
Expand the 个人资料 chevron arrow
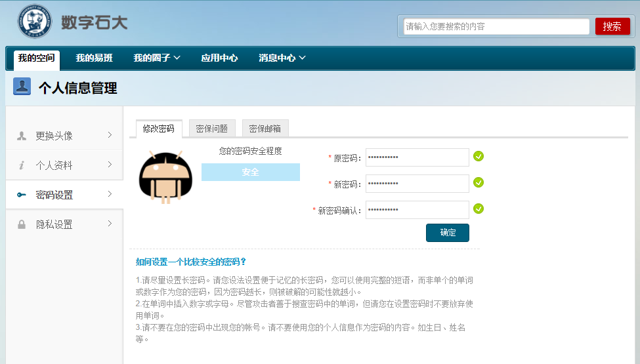click(110, 165)
